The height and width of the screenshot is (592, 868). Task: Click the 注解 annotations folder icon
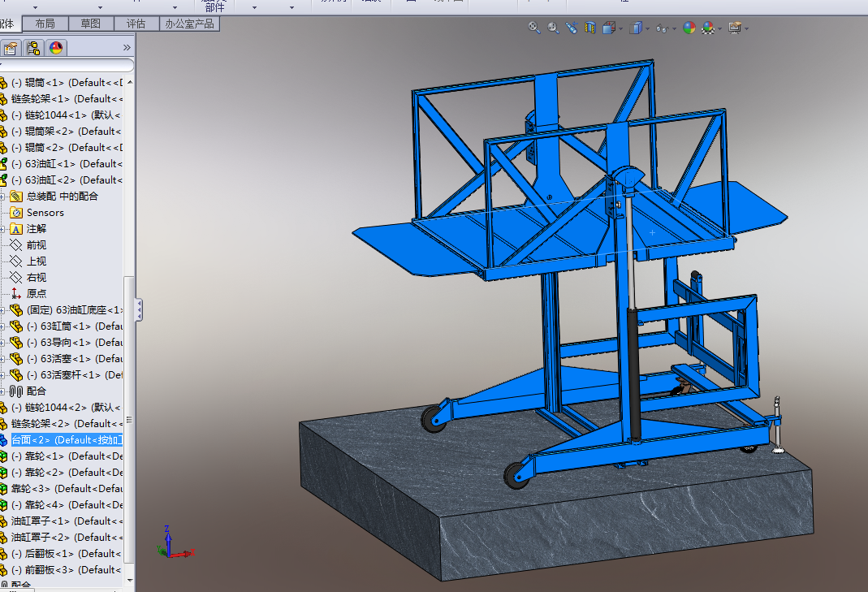tap(16, 229)
